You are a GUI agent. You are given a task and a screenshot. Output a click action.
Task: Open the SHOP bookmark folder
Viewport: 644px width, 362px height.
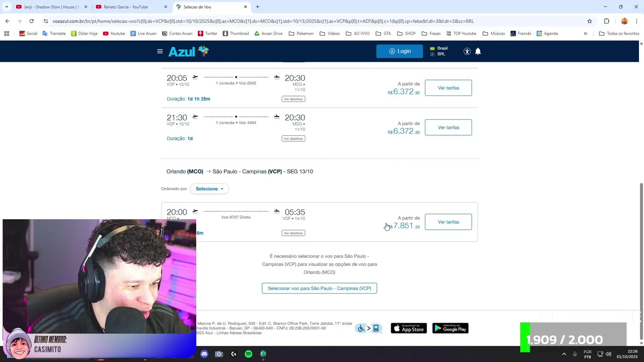pos(406,34)
